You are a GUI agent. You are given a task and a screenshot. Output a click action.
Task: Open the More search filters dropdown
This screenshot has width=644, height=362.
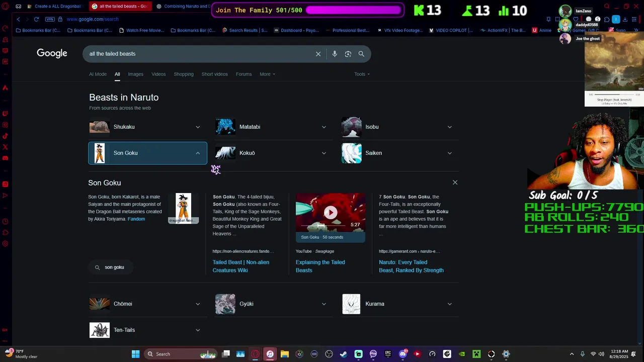pos(267,74)
